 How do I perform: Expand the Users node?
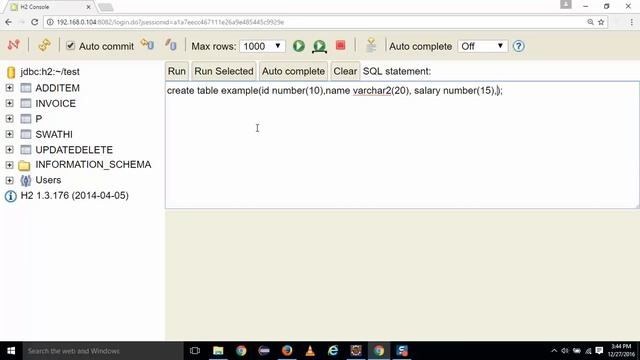pos(9,180)
